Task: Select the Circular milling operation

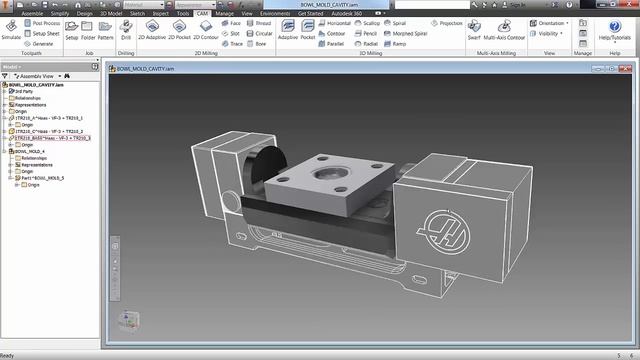Action: pos(260,33)
